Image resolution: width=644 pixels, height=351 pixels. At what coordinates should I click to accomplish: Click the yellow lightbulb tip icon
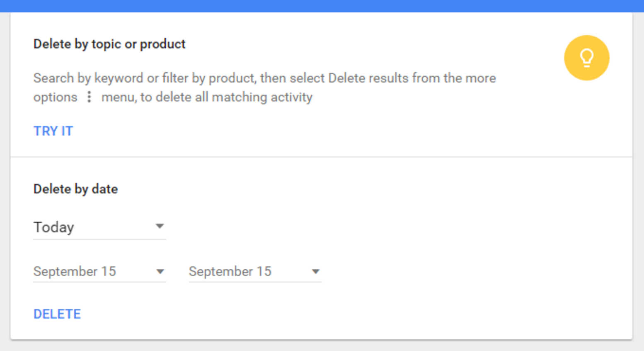click(x=586, y=58)
